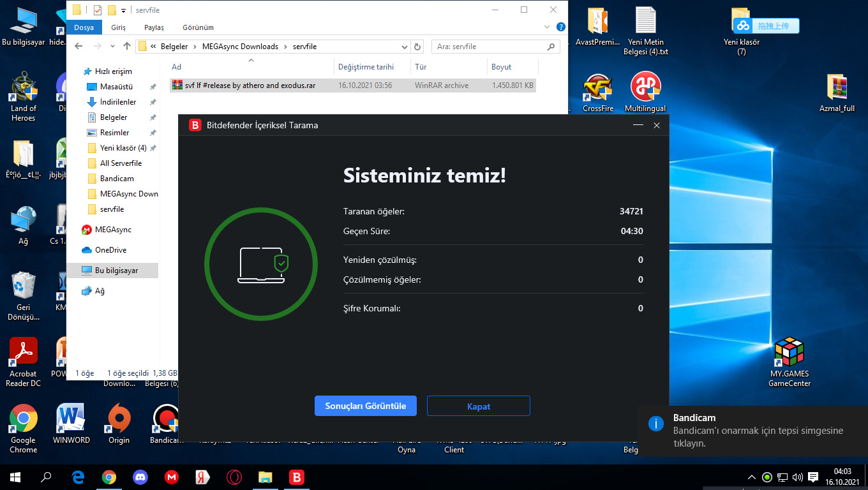Screen dimensions: 868x490
Task: Select the svf lf release rar file
Action: (x=250, y=85)
